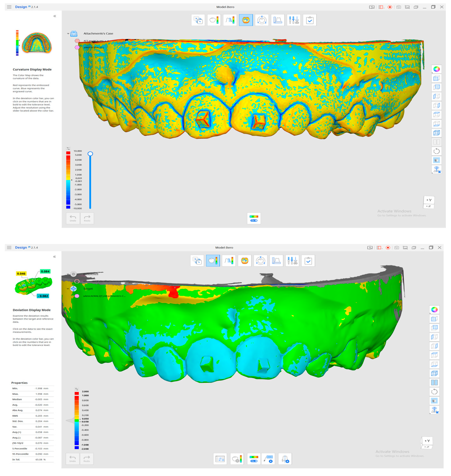Open Deviation Display mode in top window toolbar
This screenshot has width=451, height=476.
tap(214, 20)
